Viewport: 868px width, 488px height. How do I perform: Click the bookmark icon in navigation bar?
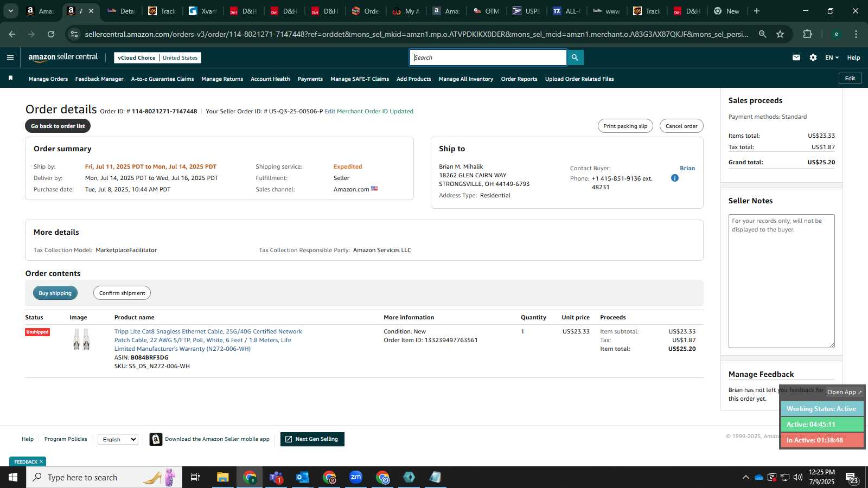pos(10,79)
